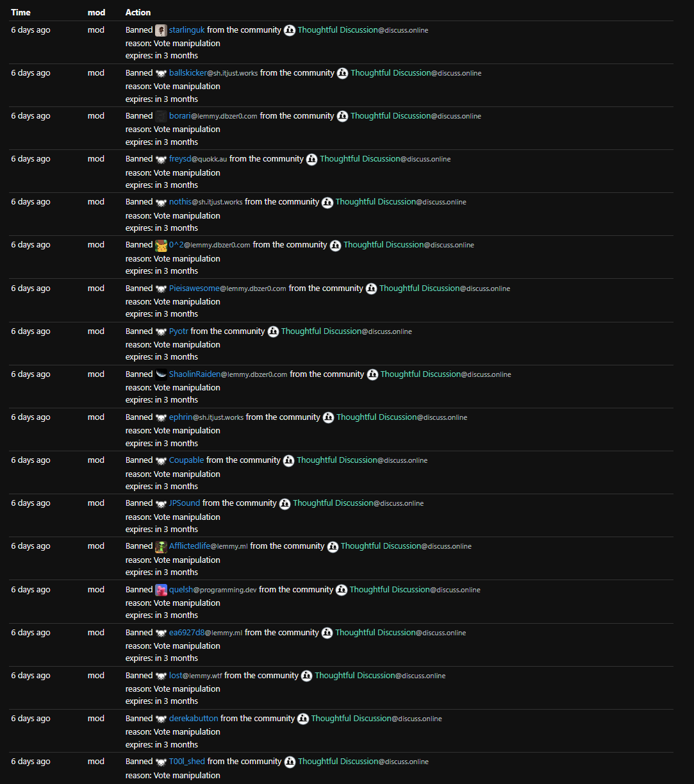The image size is (694, 784).
Task: Click the pink avatar beside quelsh
Action: [x=161, y=590]
